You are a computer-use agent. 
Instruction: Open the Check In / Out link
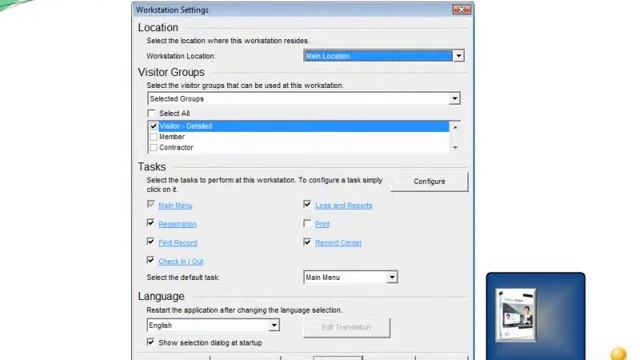point(181,261)
